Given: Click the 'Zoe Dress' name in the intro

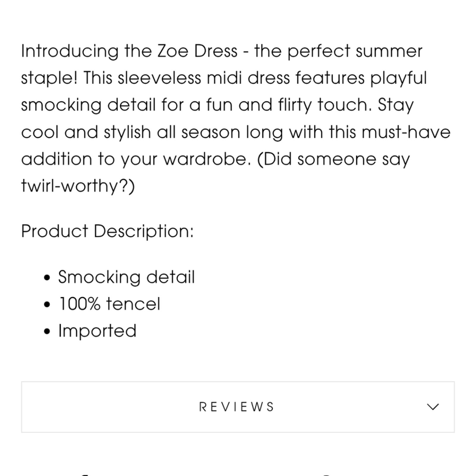Looking at the screenshot, I should tap(198, 51).
